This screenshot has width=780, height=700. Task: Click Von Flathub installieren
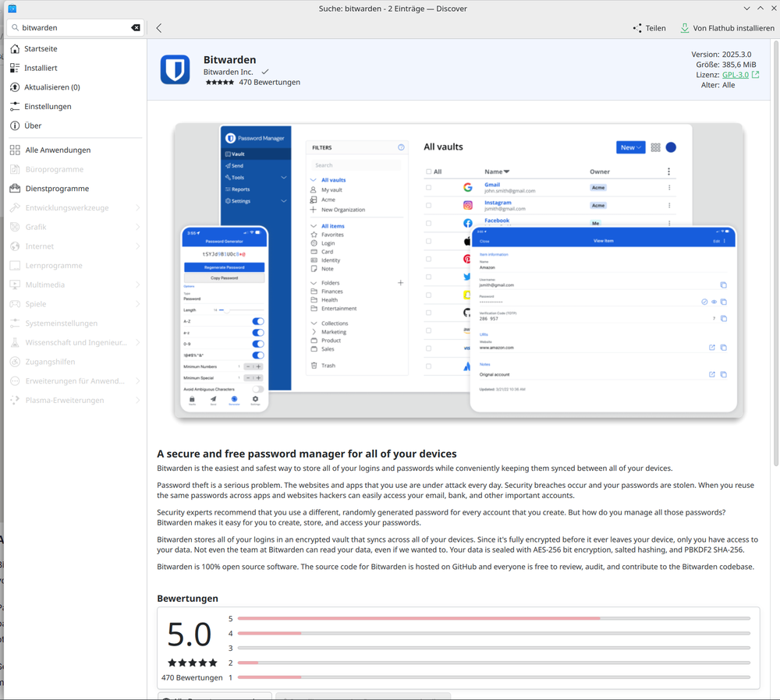pyautogui.click(x=727, y=28)
